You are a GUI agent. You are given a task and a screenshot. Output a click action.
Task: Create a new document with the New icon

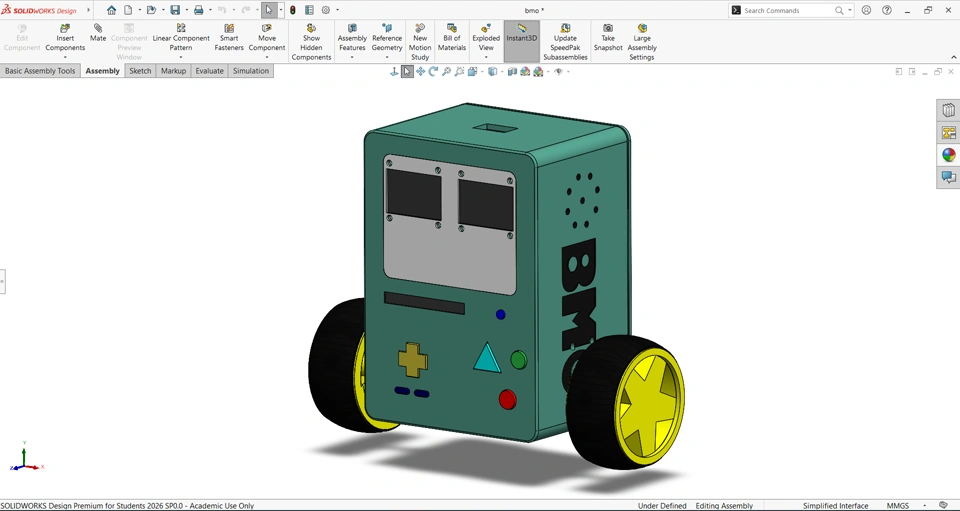point(128,10)
